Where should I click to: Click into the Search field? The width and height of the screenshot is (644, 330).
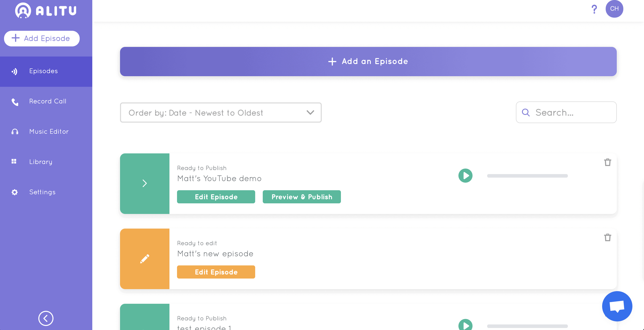566,113
